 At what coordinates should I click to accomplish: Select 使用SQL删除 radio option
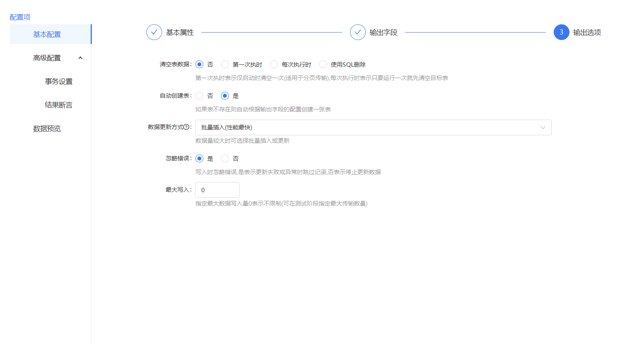click(323, 64)
